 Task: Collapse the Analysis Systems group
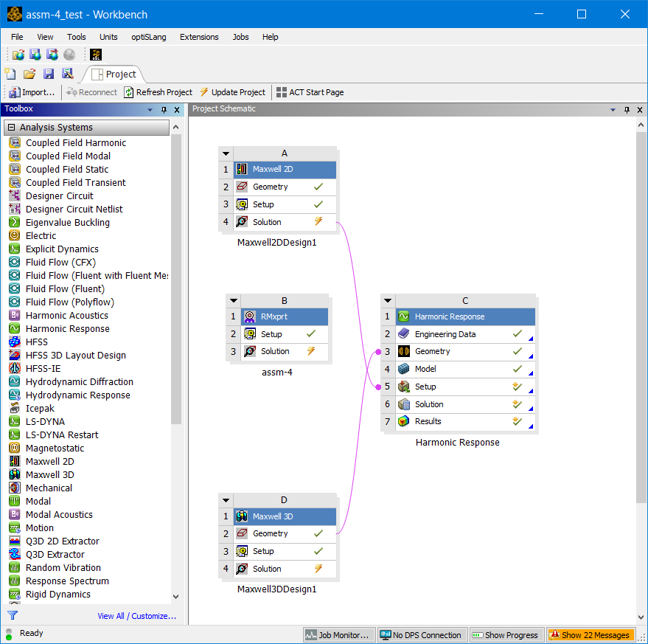point(12,128)
